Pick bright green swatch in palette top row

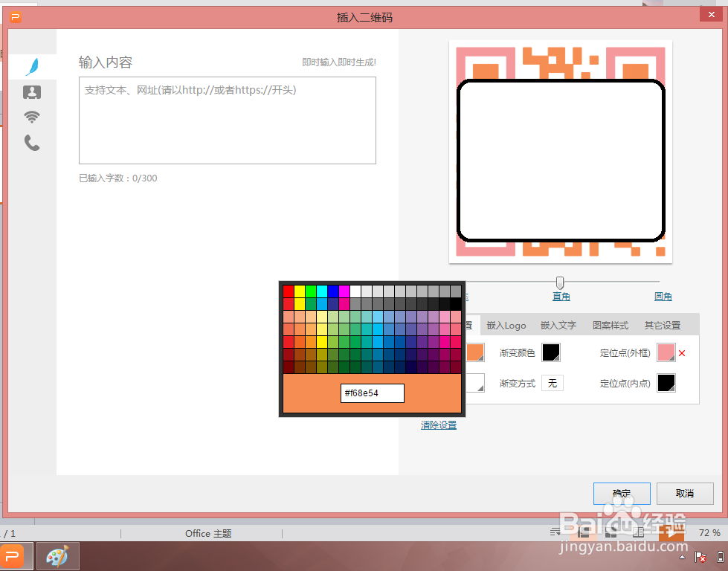pyautogui.click(x=311, y=291)
